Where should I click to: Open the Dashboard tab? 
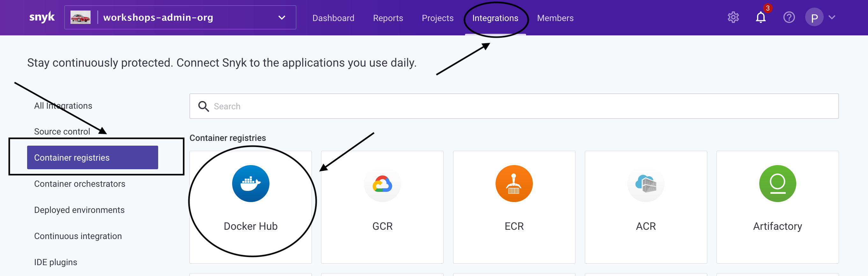pos(333,18)
